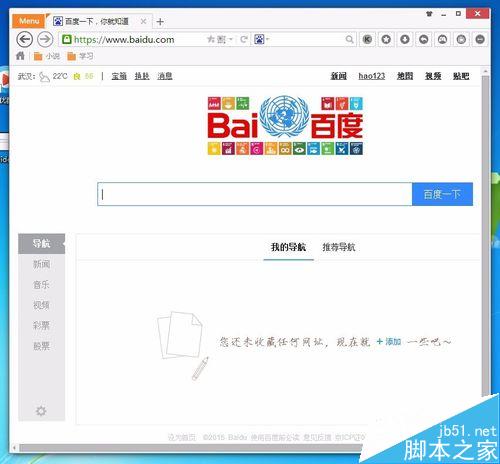
Task: Open downloads via down-arrow toolbar button
Action: [x=405, y=39]
